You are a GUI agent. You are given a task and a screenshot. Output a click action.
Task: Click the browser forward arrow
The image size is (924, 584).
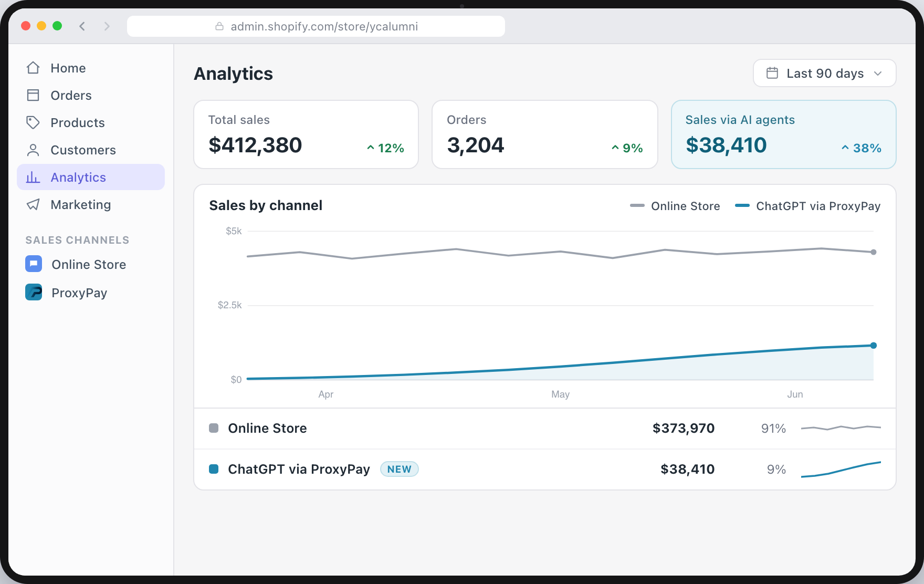pos(107,26)
